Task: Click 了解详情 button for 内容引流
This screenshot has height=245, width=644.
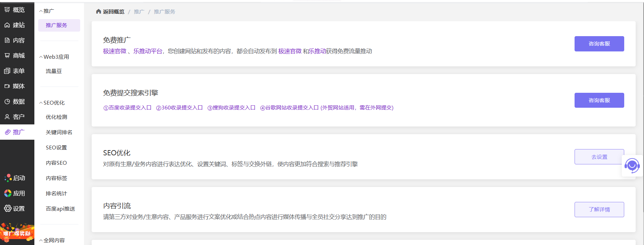Action: [599, 210]
